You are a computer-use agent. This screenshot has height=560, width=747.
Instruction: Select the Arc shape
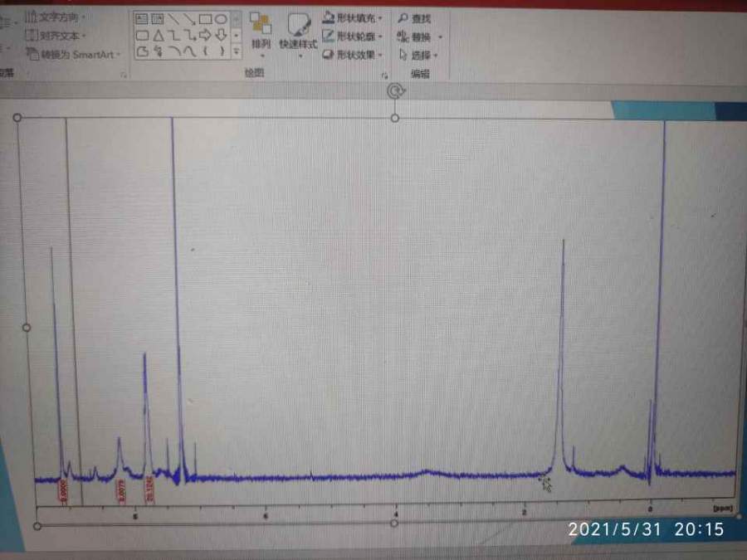coord(175,51)
